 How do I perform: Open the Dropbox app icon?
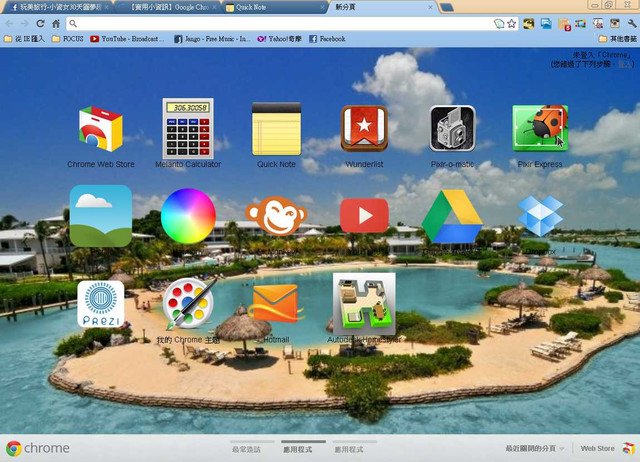540,216
